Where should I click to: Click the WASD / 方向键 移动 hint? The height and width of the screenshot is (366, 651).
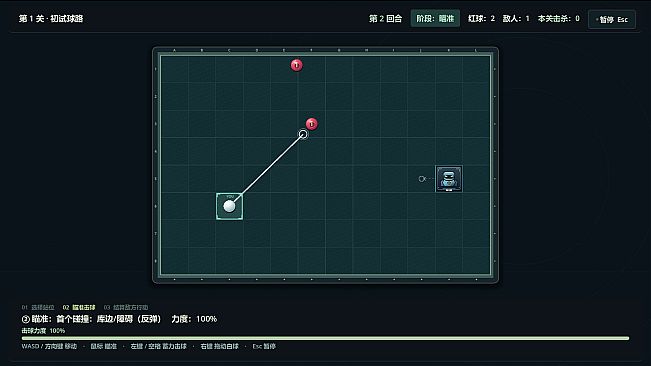point(49,346)
